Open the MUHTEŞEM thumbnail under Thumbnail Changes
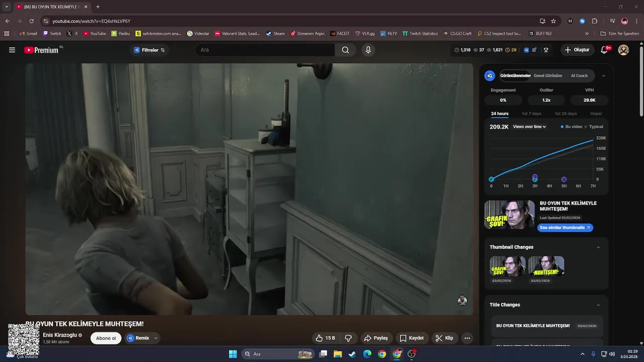This screenshot has height=362, width=644. pyautogui.click(x=546, y=266)
